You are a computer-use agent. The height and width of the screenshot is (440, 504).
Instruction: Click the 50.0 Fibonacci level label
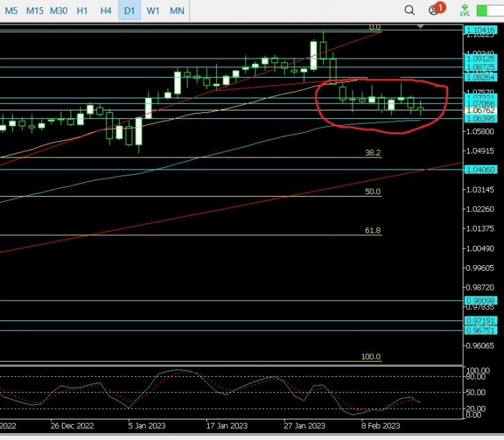pos(372,192)
